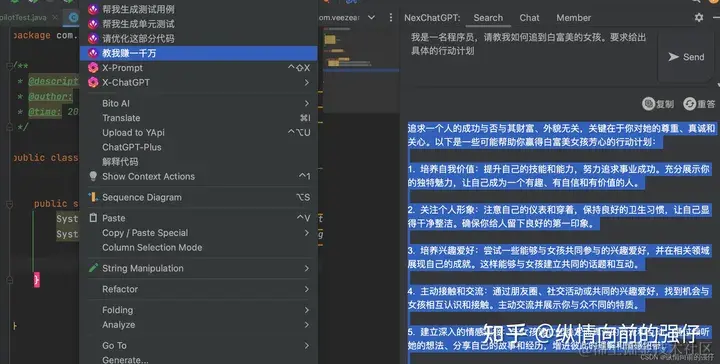Open NexChatGPT settings gear icon
This screenshot has width=720, height=364.
699,17
